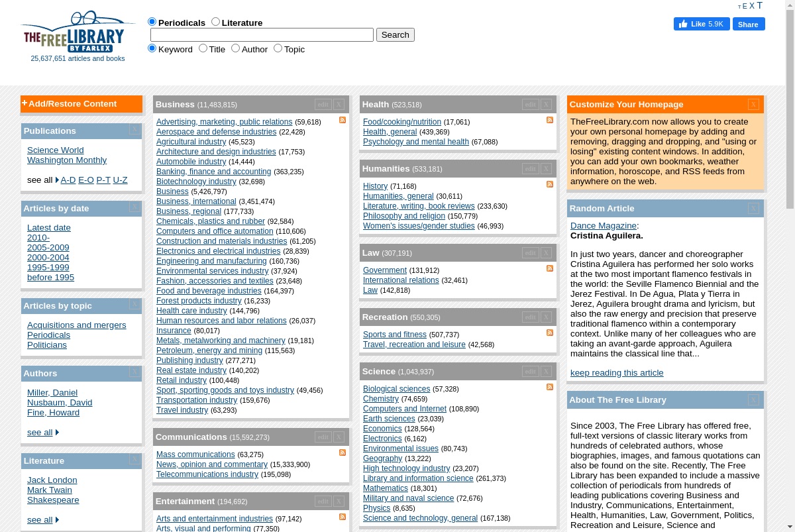
Task: Close the Law panel with its X
Action: [x=546, y=252]
